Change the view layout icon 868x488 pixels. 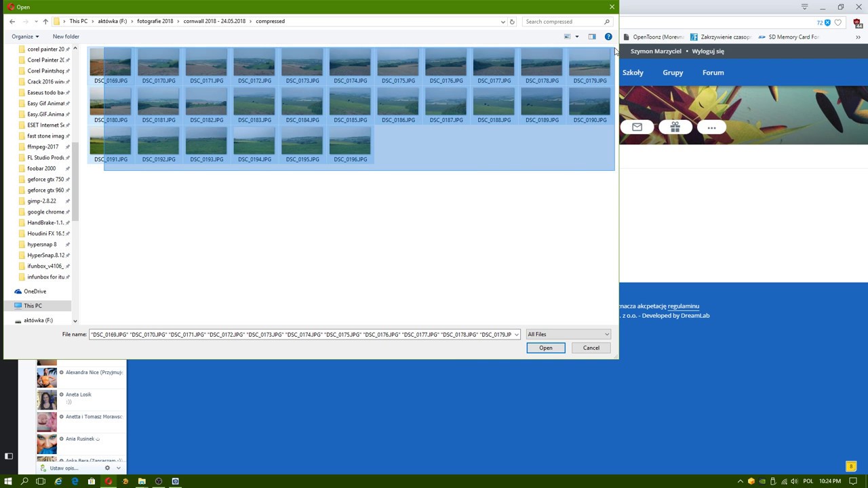[568, 37]
